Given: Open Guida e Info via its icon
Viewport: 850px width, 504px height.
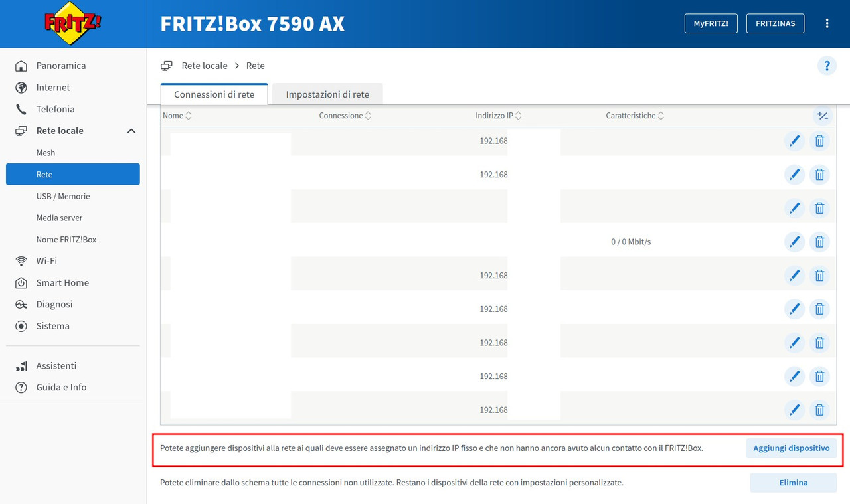Looking at the screenshot, I should tap(21, 387).
